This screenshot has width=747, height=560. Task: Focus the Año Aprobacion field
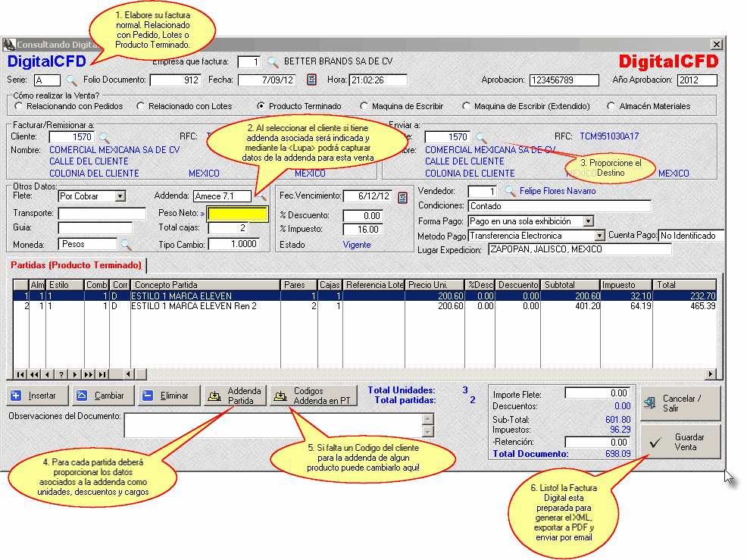tap(697, 80)
